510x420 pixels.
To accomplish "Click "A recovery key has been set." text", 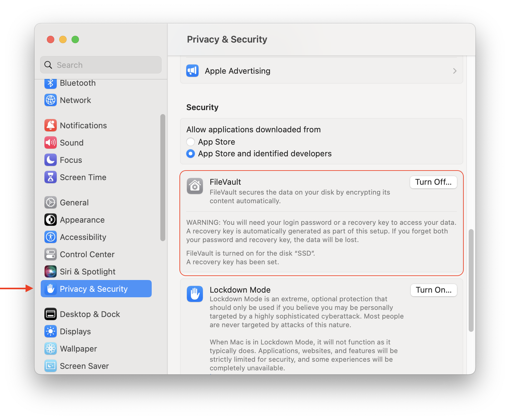I will pyautogui.click(x=233, y=262).
